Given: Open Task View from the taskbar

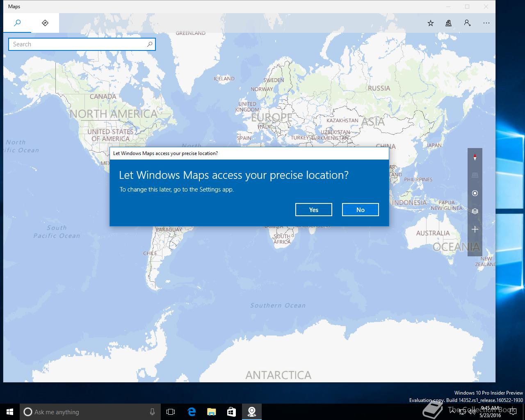Looking at the screenshot, I should (x=171, y=412).
